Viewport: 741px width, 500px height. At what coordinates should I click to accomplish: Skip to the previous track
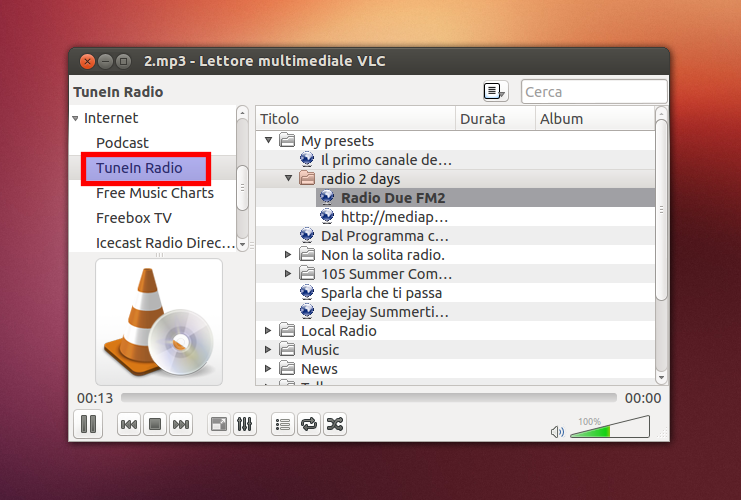129,424
